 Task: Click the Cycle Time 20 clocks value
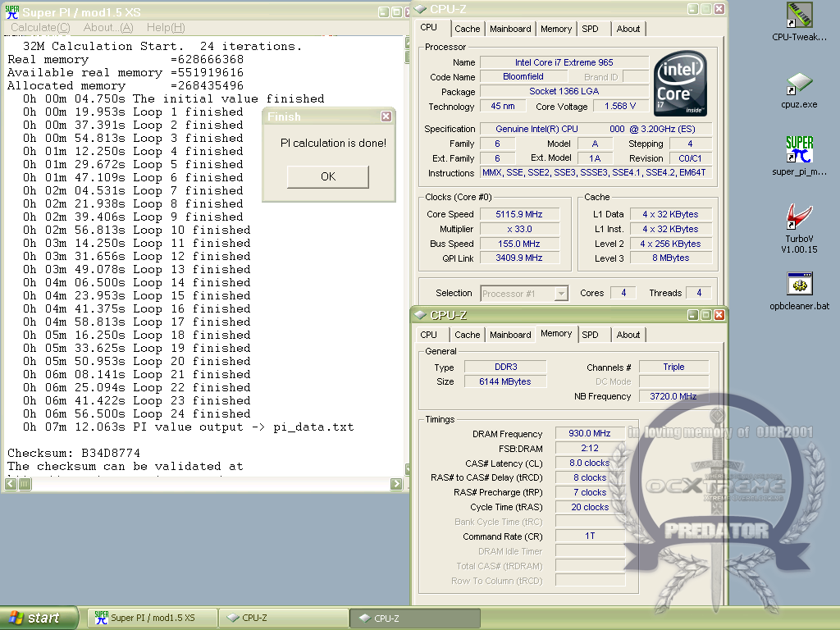tap(590, 507)
